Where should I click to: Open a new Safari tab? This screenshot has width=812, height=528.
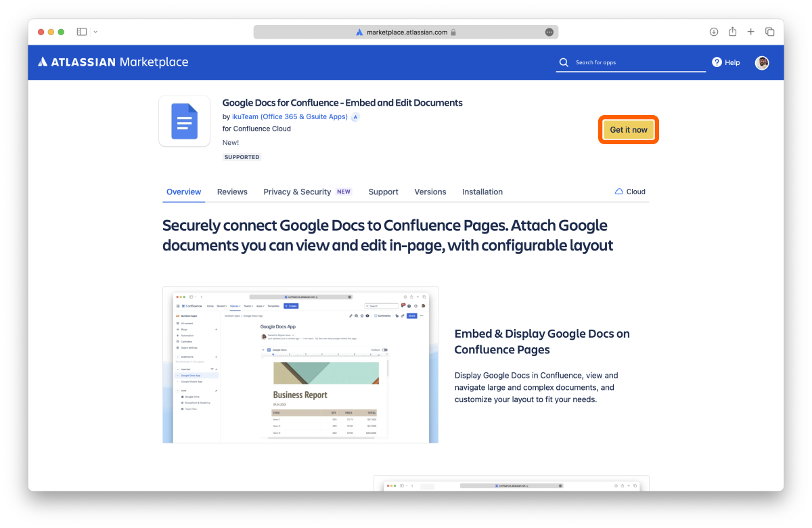point(751,32)
